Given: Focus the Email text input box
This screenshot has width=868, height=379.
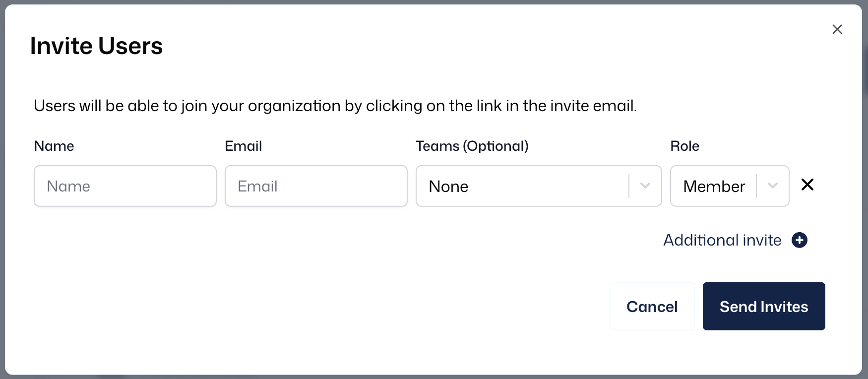Looking at the screenshot, I should (316, 186).
